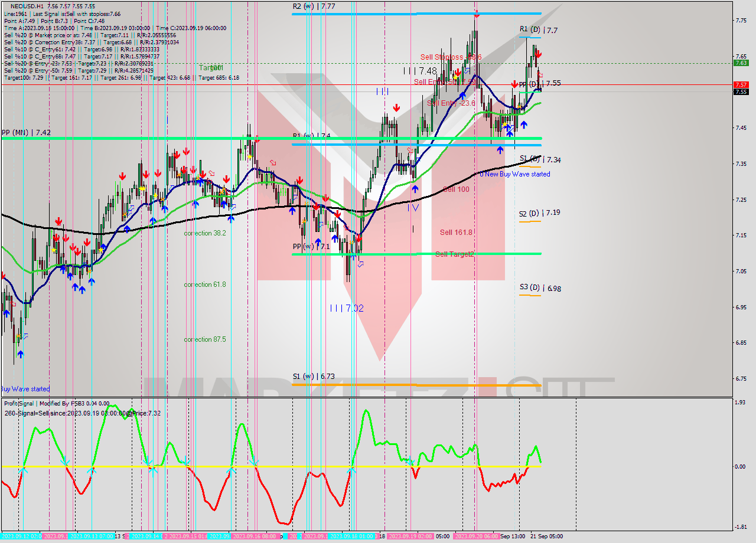This screenshot has height=543, width=756.
Task: Click the PP (MN) | 7.42 monthly pivot label
Action: (x=26, y=133)
